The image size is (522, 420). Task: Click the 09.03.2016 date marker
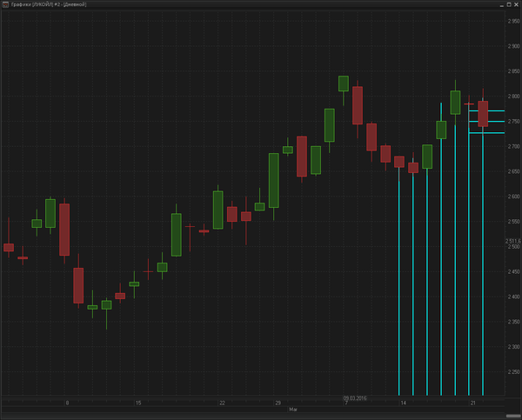pos(355,398)
